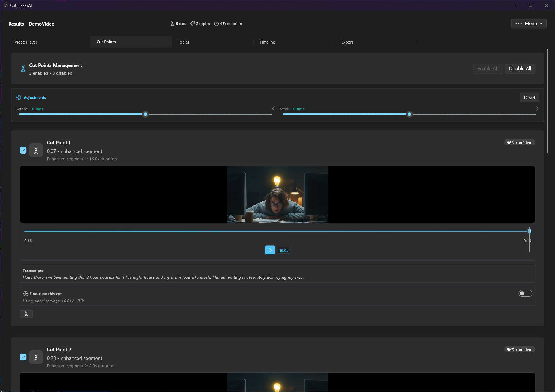Click the Fine-tune this cut gear icon

pos(25,293)
